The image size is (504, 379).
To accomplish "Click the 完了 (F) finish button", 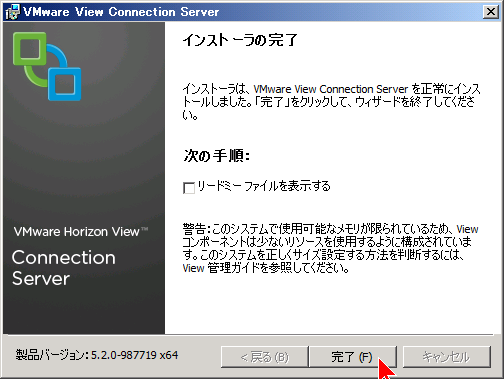I will (x=352, y=357).
